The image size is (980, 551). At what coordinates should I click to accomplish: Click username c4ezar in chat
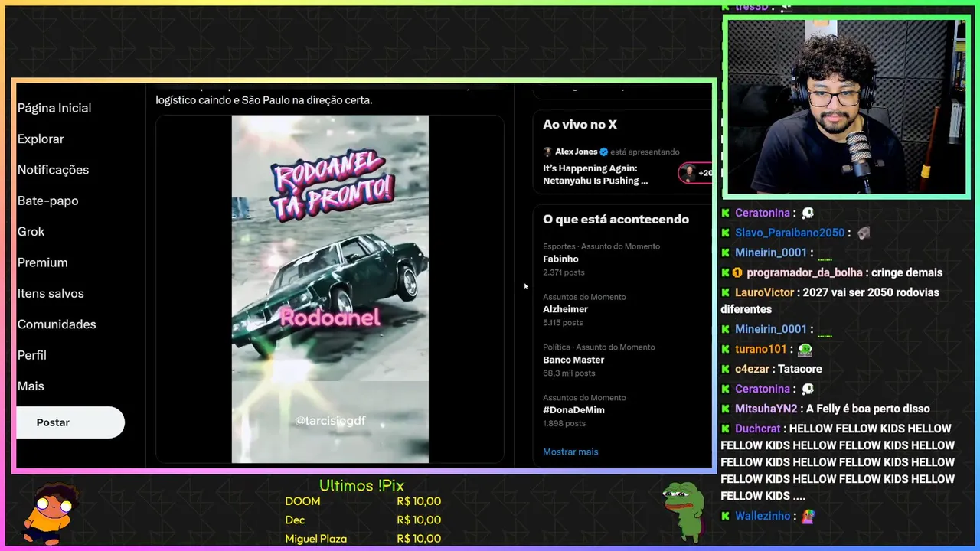tap(753, 369)
